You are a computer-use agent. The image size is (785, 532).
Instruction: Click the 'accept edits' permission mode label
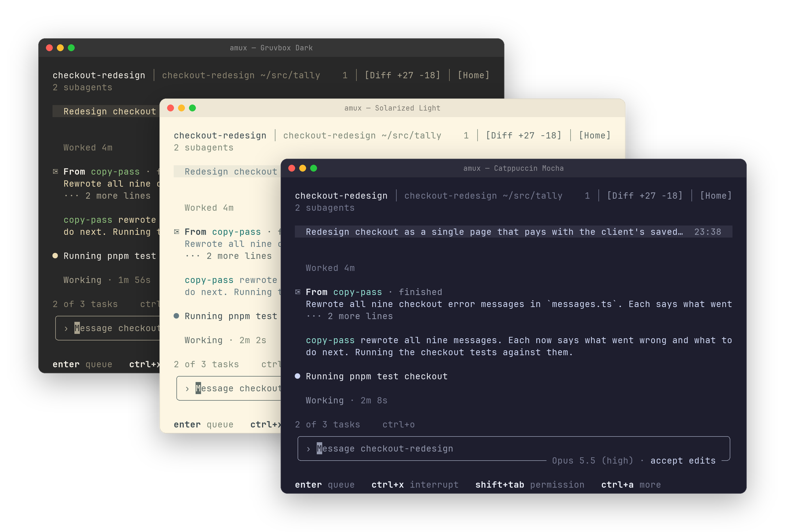683,461
